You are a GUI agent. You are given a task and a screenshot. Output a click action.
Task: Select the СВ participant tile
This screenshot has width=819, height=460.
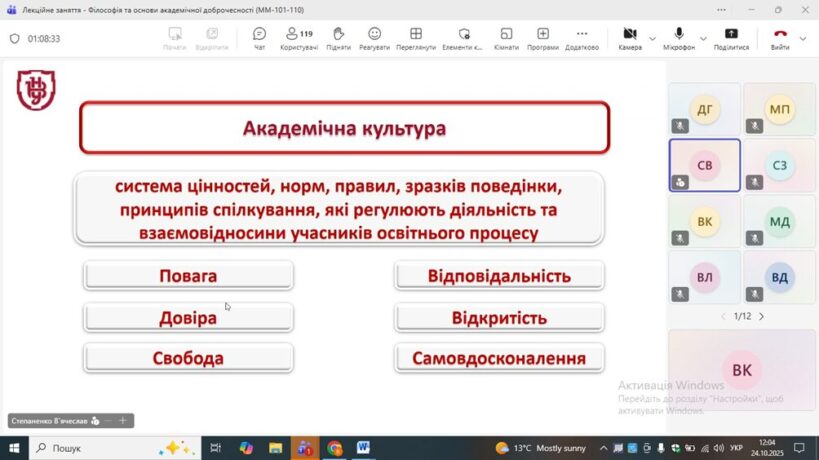(704, 165)
